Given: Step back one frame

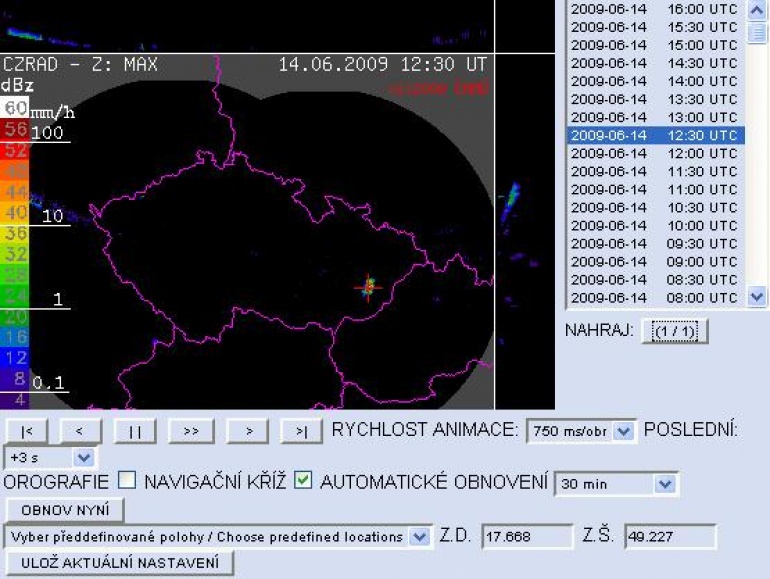Looking at the screenshot, I should (80, 431).
